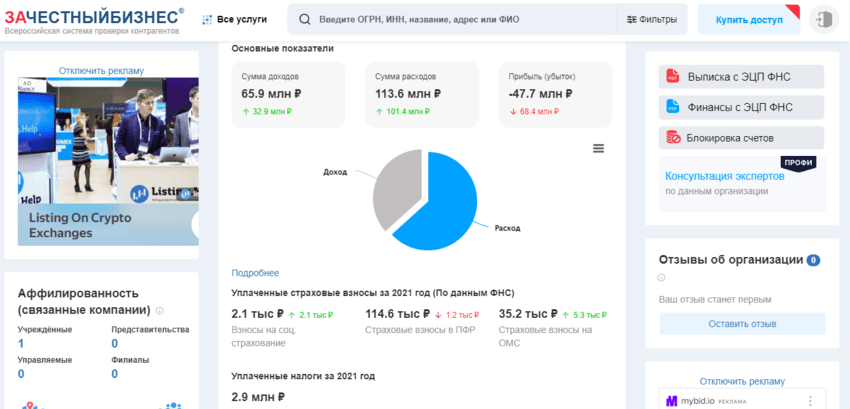Screen dimensions: 850x409
Task: Open Блокировка счетов
Action: 741,138
